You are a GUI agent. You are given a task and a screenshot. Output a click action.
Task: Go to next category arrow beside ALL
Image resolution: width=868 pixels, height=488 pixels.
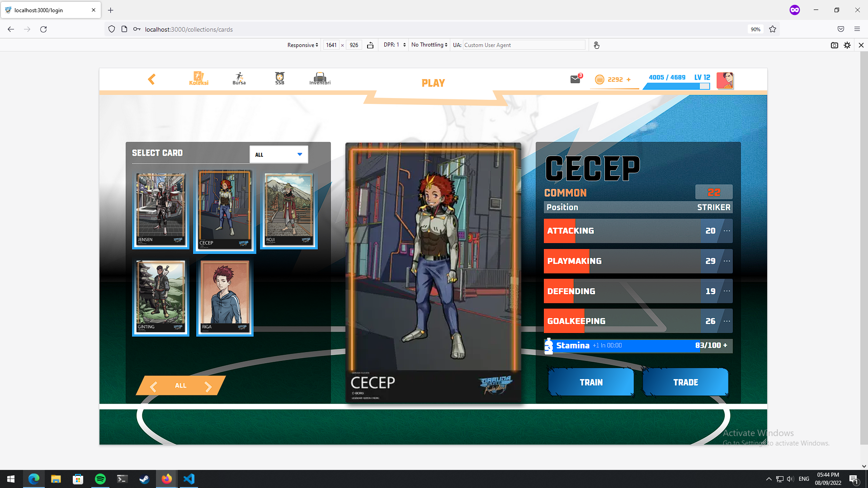(x=208, y=386)
